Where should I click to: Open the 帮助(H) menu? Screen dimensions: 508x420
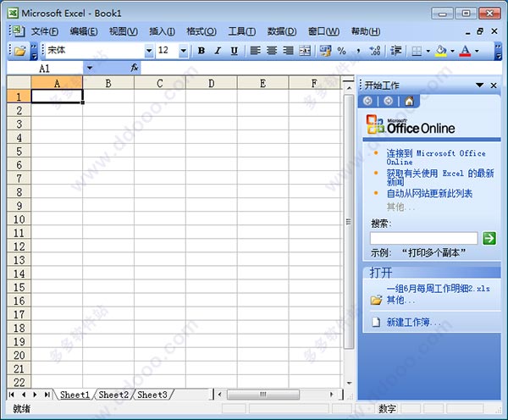[366, 31]
